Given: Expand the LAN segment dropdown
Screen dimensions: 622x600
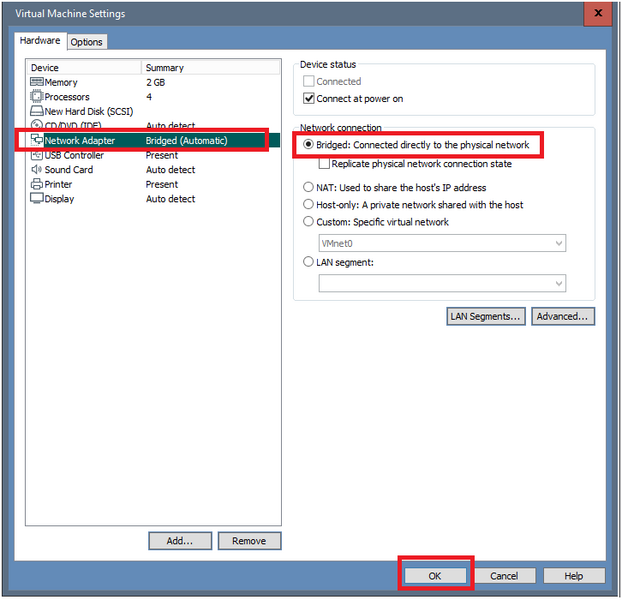Looking at the screenshot, I should pos(441,284).
